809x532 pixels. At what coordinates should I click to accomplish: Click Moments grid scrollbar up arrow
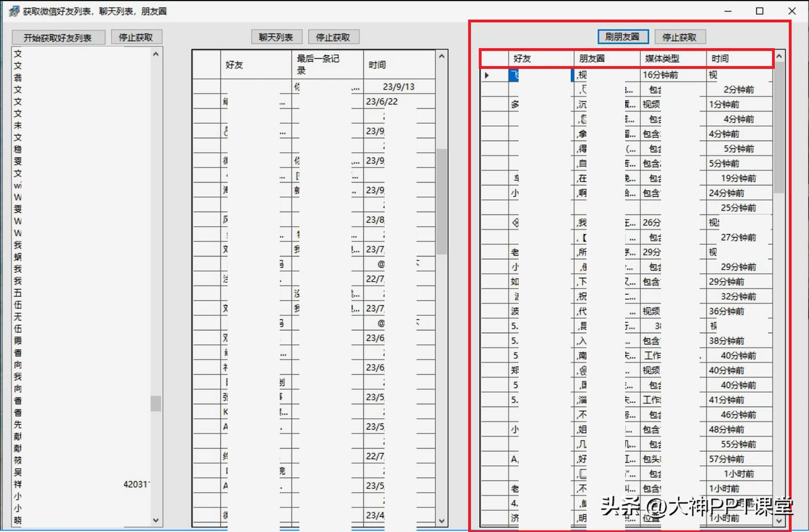pos(779,56)
